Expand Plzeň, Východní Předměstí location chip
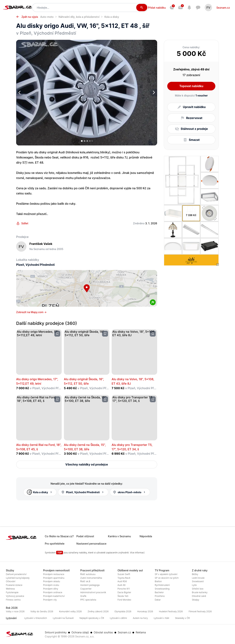 (x=83, y=492)
